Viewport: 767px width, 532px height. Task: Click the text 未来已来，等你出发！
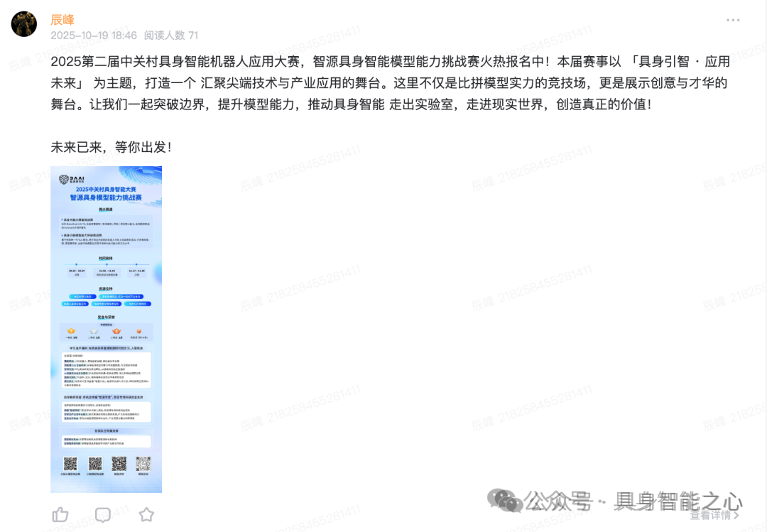click(111, 147)
